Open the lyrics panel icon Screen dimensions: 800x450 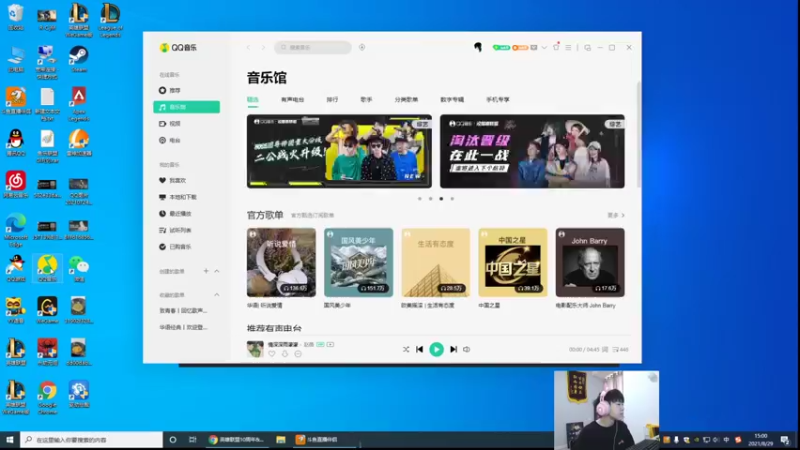click(605, 349)
